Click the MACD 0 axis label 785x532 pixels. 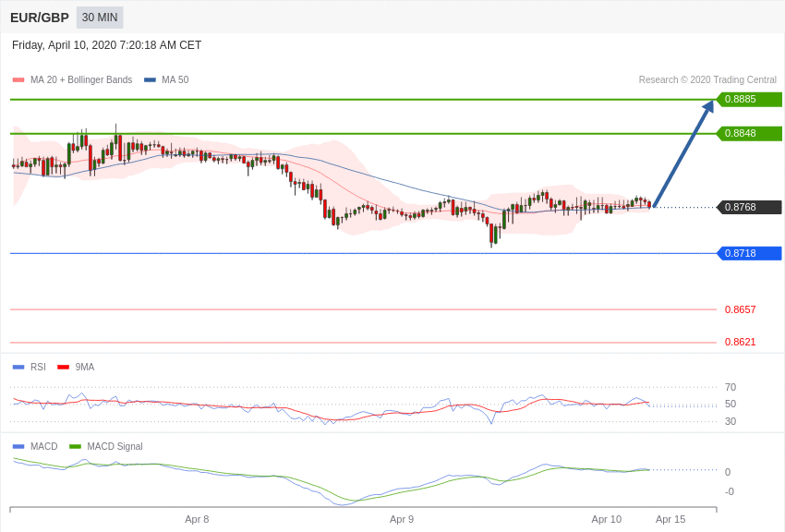728,472
